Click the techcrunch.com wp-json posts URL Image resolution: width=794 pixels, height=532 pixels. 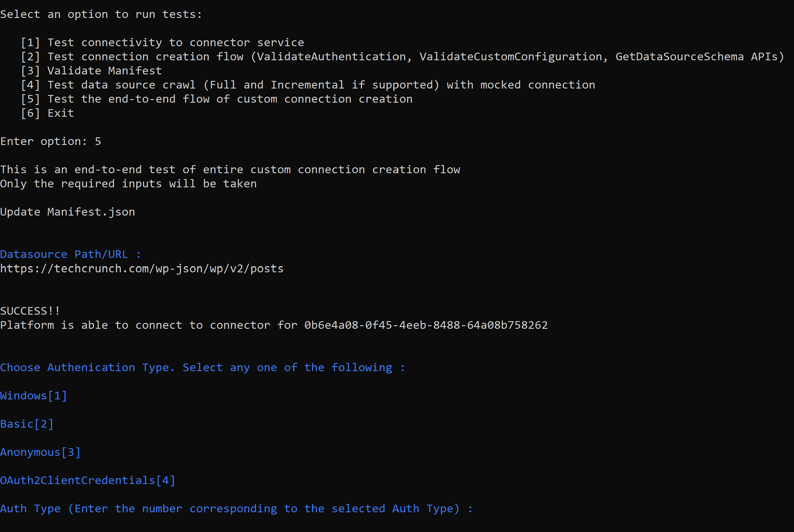click(142, 269)
